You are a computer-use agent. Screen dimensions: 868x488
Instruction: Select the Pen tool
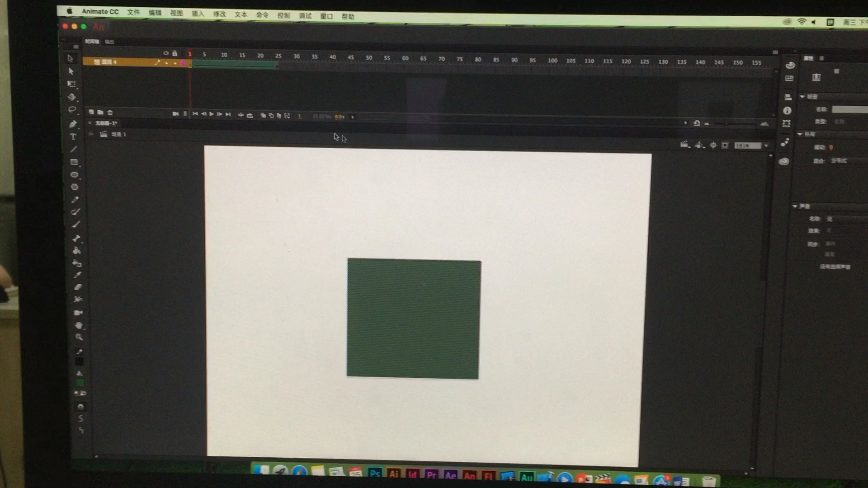(x=73, y=124)
